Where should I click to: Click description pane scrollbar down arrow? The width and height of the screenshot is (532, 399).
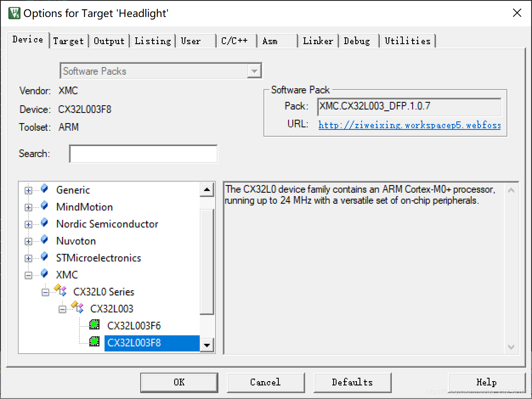click(x=511, y=347)
